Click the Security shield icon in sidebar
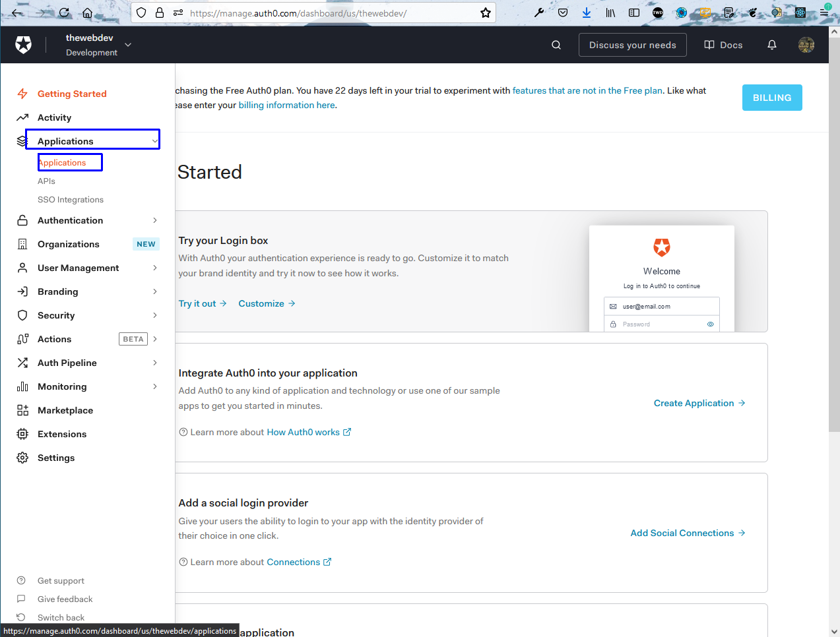The image size is (840, 637). pos(22,315)
